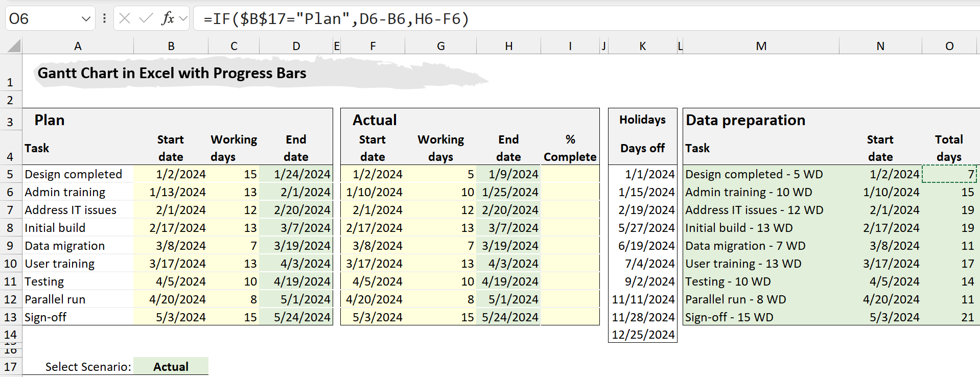This screenshot has height=377, width=980.
Task: Select row 9 header
Action: (x=10, y=246)
